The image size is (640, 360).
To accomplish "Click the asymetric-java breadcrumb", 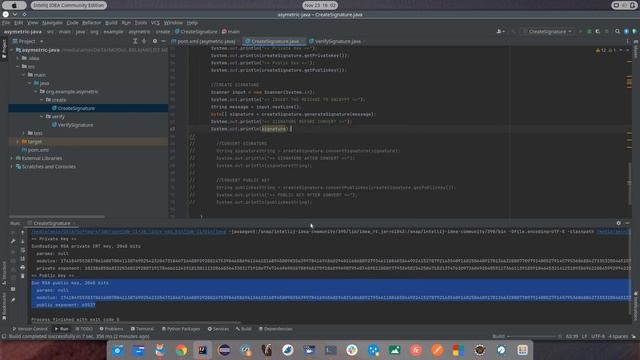I will (22, 31).
